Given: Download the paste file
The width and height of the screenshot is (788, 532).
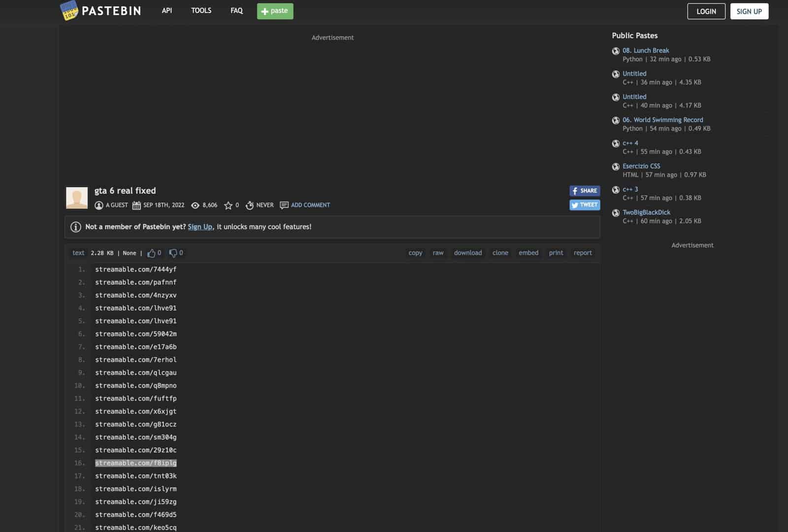Looking at the screenshot, I should click(468, 253).
